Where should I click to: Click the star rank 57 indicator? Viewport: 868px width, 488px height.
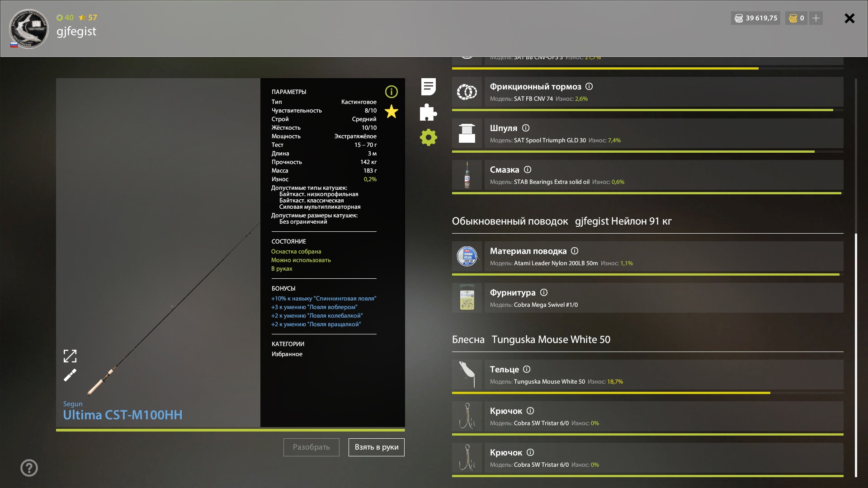[x=88, y=18]
